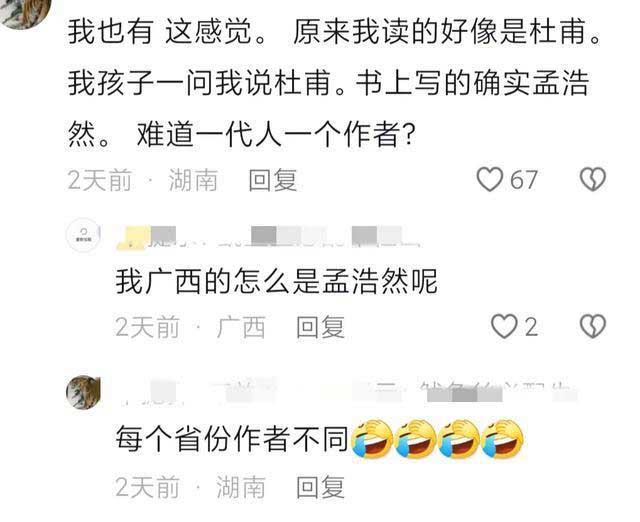
Task: Select the comment text 我广西的怎么是孟浩然呢
Action: point(276,281)
